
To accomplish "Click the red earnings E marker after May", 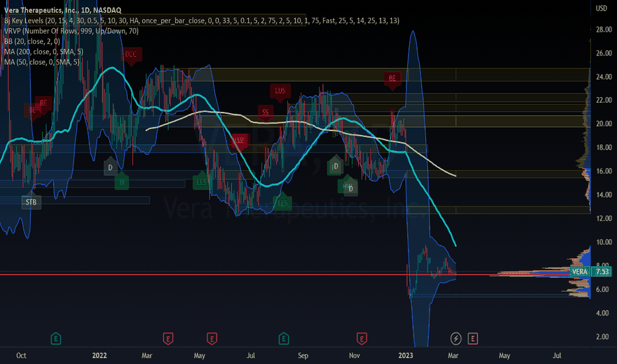I will pos(212,338).
